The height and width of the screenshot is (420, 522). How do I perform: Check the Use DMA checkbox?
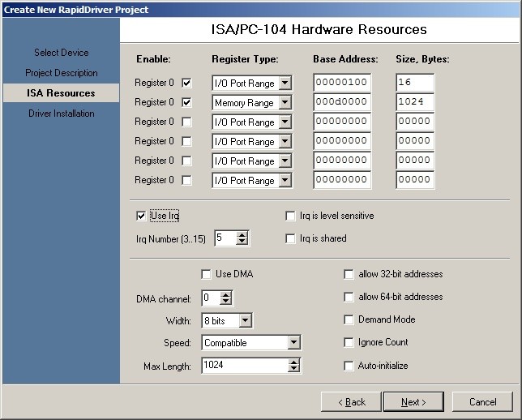pyautogui.click(x=206, y=274)
